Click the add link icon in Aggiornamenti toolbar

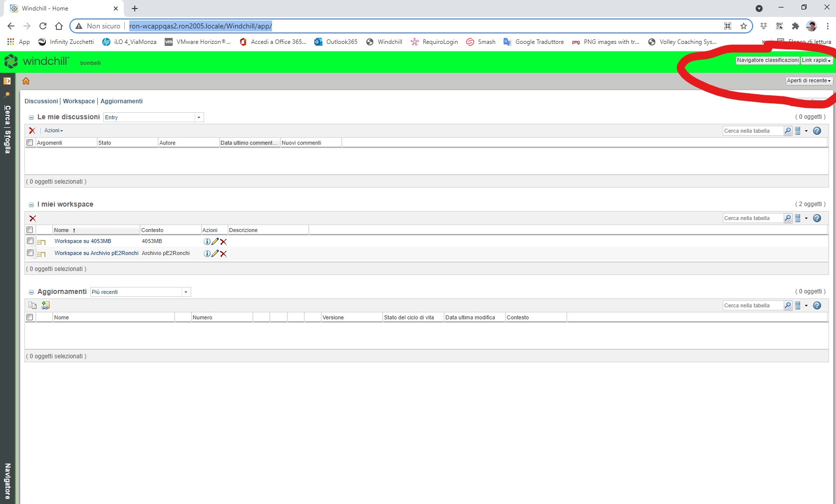click(x=45, y=305)
